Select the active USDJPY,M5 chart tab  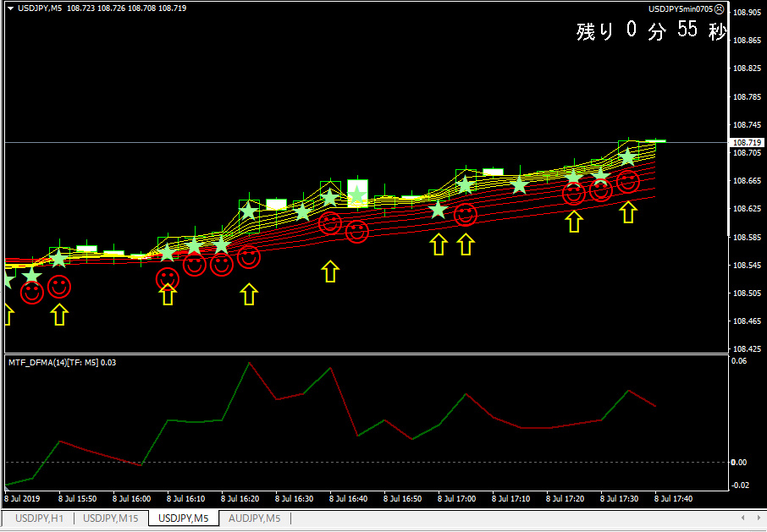(x=184, y=518)
